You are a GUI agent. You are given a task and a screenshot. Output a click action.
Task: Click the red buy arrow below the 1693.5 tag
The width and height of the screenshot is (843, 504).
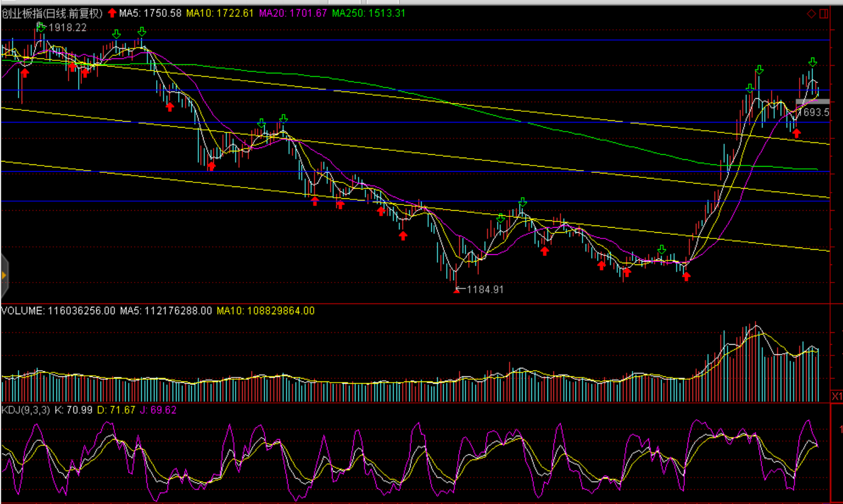coord(797,134)
